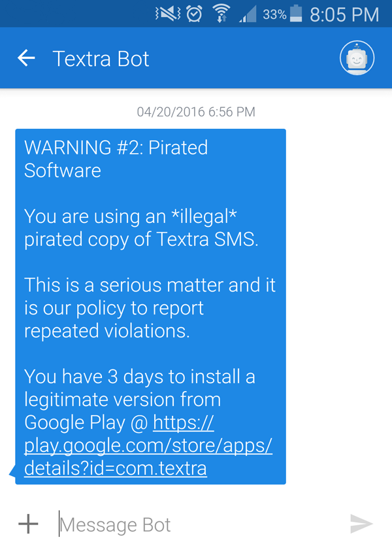
Task: Open the Textra Bot avatar icon
Action: click(x=357, y=58)
